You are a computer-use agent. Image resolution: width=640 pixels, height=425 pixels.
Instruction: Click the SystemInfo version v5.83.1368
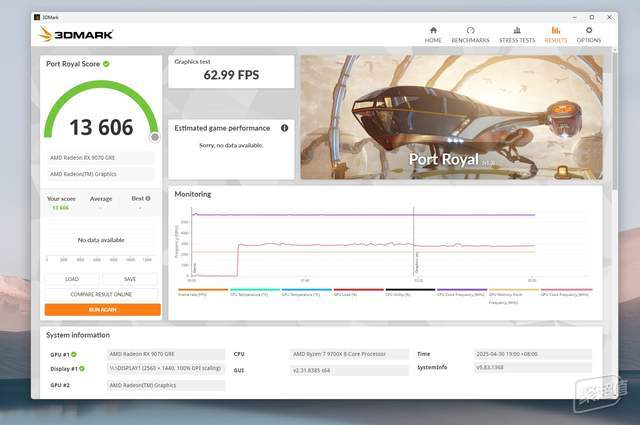coord(533,367)
